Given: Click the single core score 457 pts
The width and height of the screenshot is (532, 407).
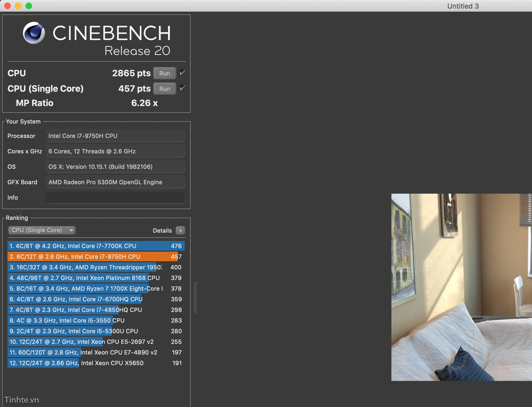Looking at the screenshot, I should click(x=134, y=89).
